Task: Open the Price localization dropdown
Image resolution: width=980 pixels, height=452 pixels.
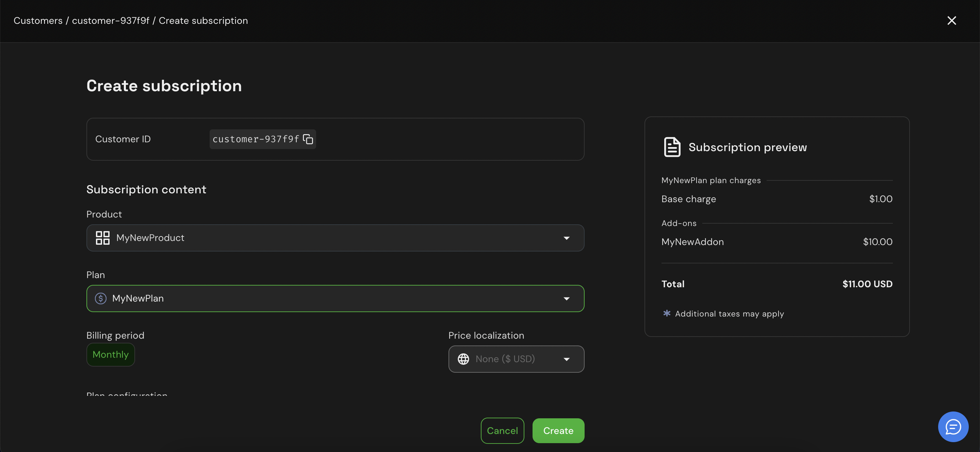Action: pyautogui.click(x=566, y=359)
